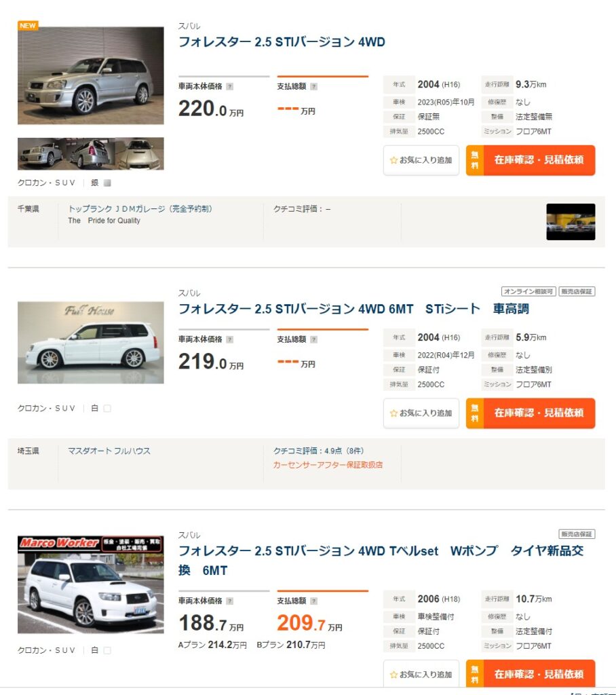Click the オンライン相談可 badge on second listing
The image size is (616, 695).
(528, 291)
